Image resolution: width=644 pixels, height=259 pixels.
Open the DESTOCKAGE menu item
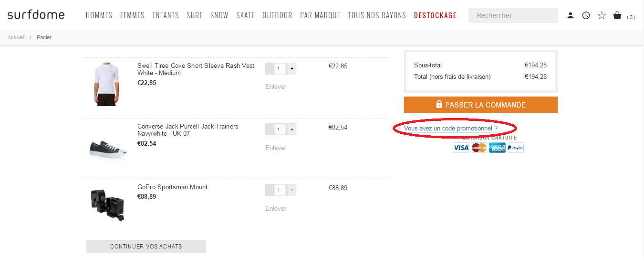coord(435,15)
